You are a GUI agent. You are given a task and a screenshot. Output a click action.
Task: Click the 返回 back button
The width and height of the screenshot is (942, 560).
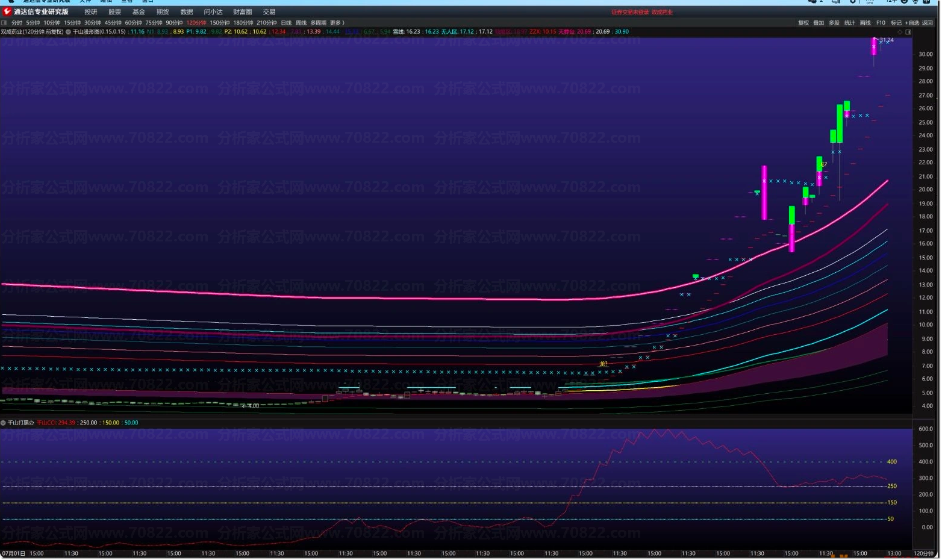tap(928, 23)
